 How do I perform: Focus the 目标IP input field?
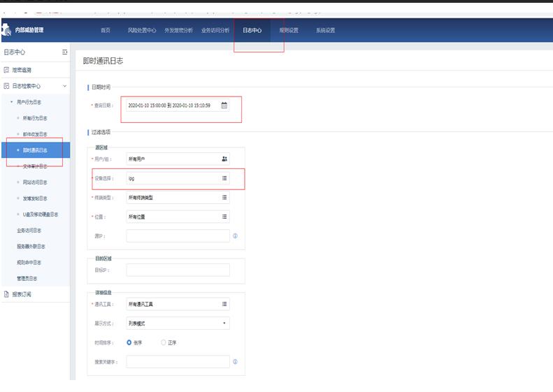pos(178,270)
